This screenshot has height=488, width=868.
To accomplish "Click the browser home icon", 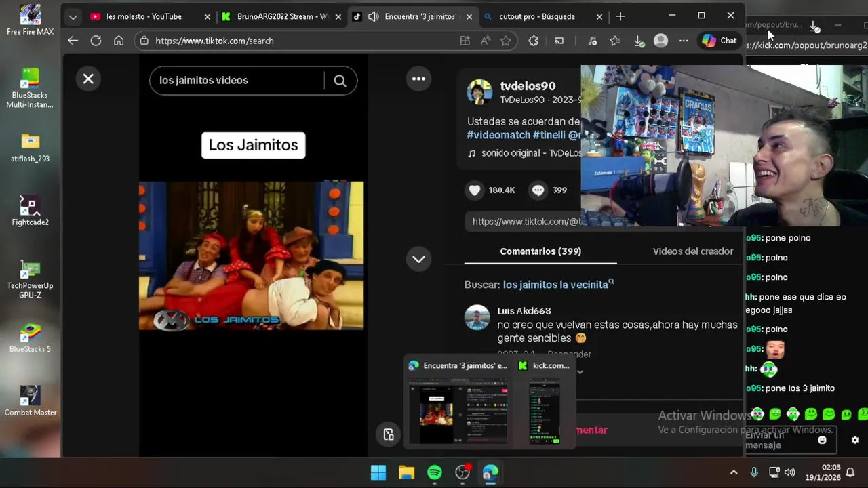I will tap(119, 41).
